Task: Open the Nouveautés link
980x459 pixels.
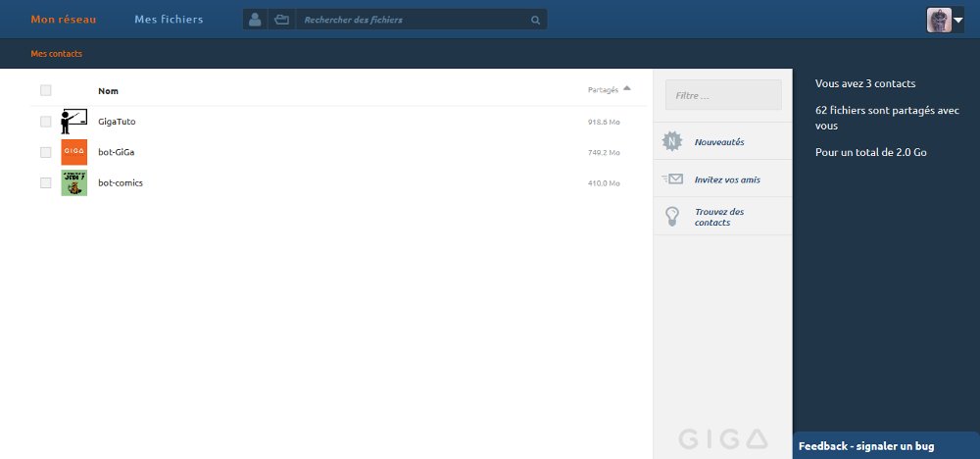Action: pos(719,142)
